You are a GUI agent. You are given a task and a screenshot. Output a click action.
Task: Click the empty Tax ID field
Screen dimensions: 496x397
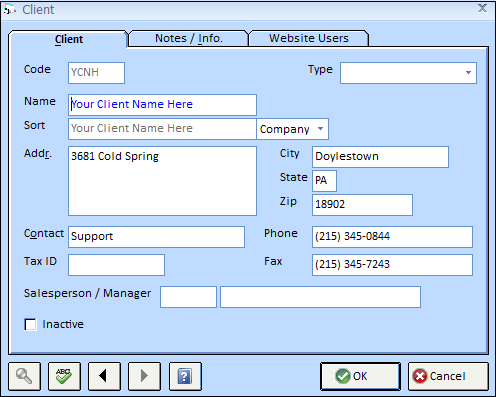point(116,265)
